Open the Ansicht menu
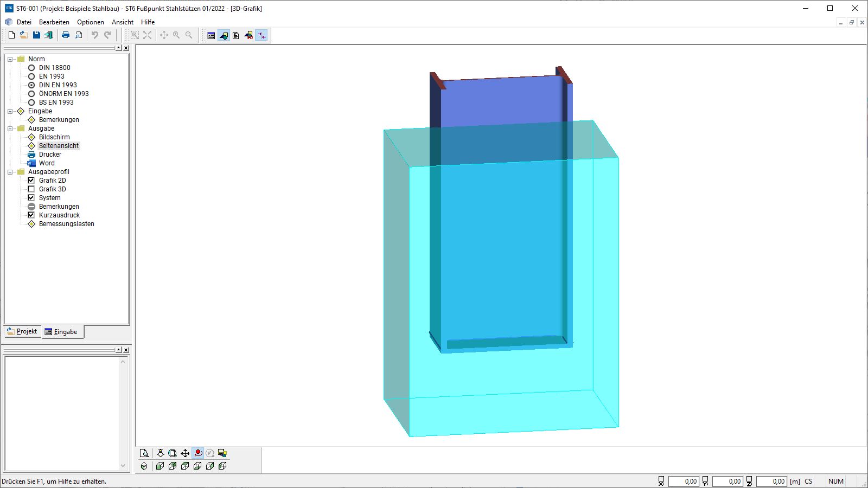The image size is (868, 488). (123, 22)
